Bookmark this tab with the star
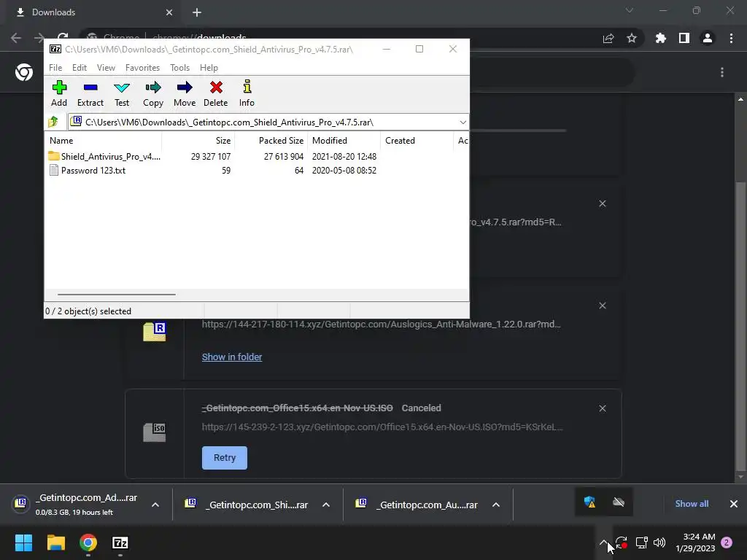This screenshot has height=560, width=747. tap(632, 38)
